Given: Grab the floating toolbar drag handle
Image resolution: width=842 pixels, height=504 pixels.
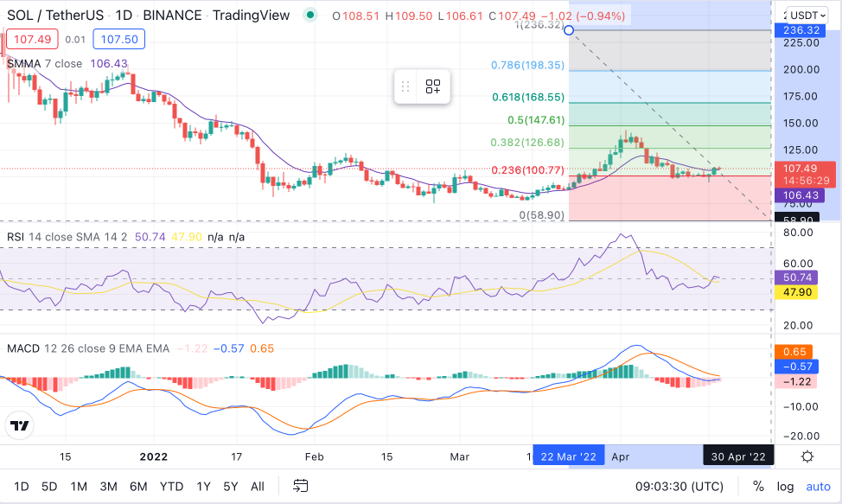Looking at the screenshot, I should [405, 86].
